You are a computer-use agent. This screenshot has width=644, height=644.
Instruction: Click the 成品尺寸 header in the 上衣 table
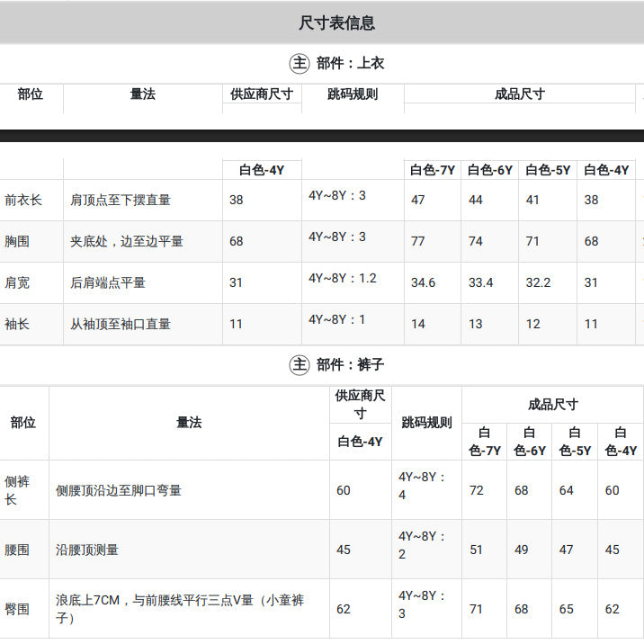[x=520, y=94]
